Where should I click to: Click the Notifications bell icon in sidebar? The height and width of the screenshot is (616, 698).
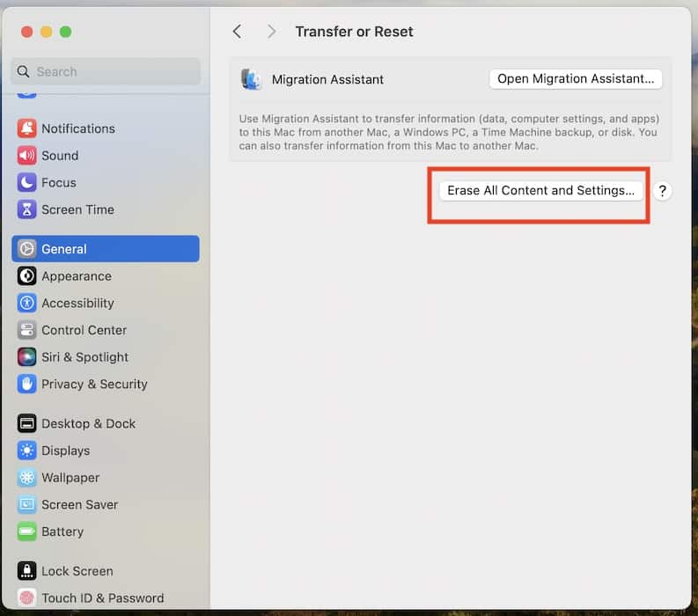[x=26, y=128]
